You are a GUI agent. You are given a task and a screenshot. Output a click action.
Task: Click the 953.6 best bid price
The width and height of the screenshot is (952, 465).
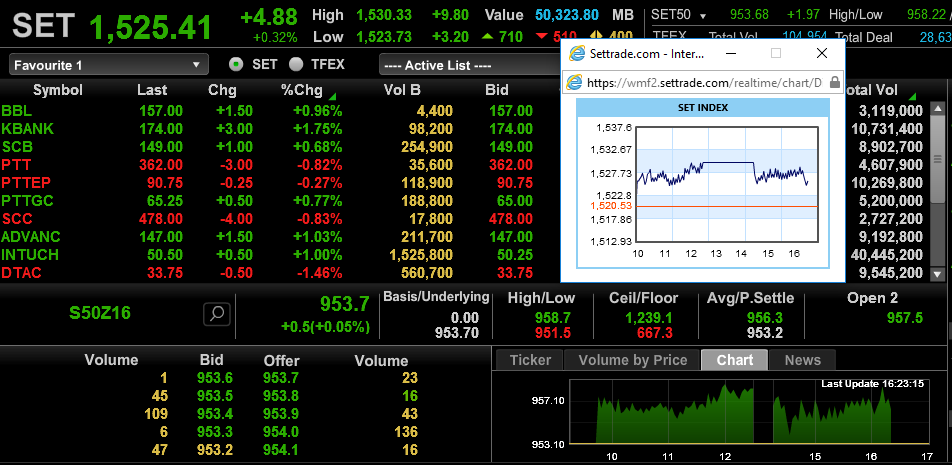click(x=215, y=378)
